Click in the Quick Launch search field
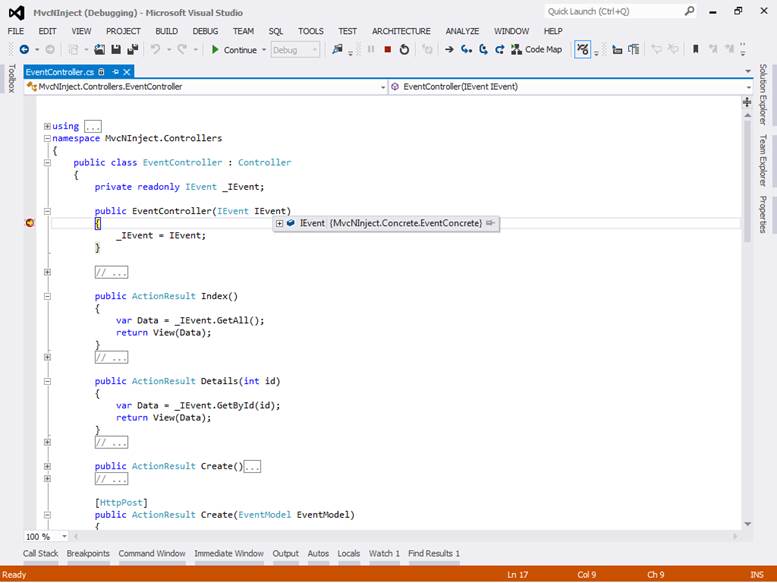Viewport: 777px width, 583px height. click(614, 11)
